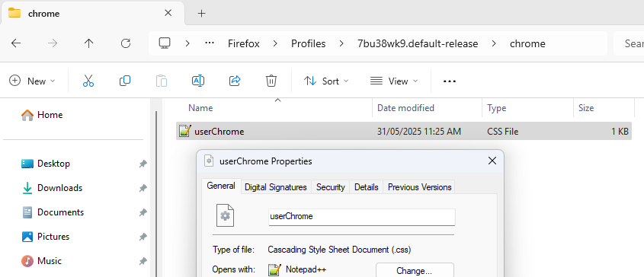Click the chrome breadcrumb segment
Screen dimensions: 644x277
coord(527,43)
